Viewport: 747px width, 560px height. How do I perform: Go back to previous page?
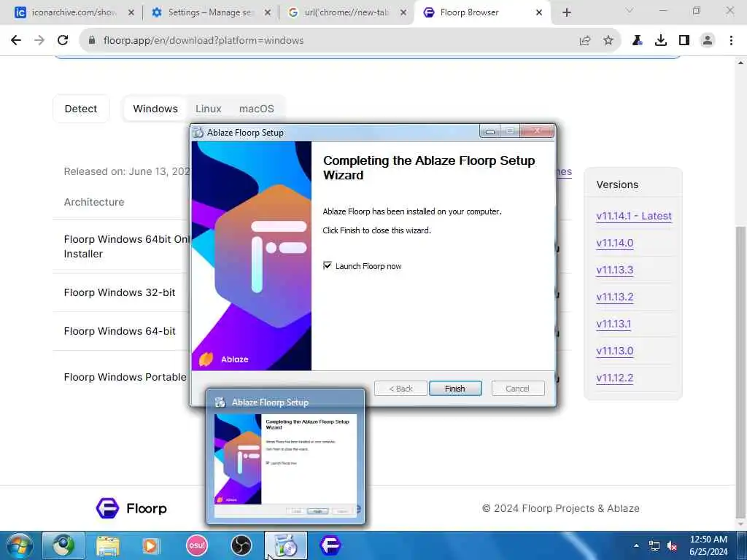tap(16, 41)
